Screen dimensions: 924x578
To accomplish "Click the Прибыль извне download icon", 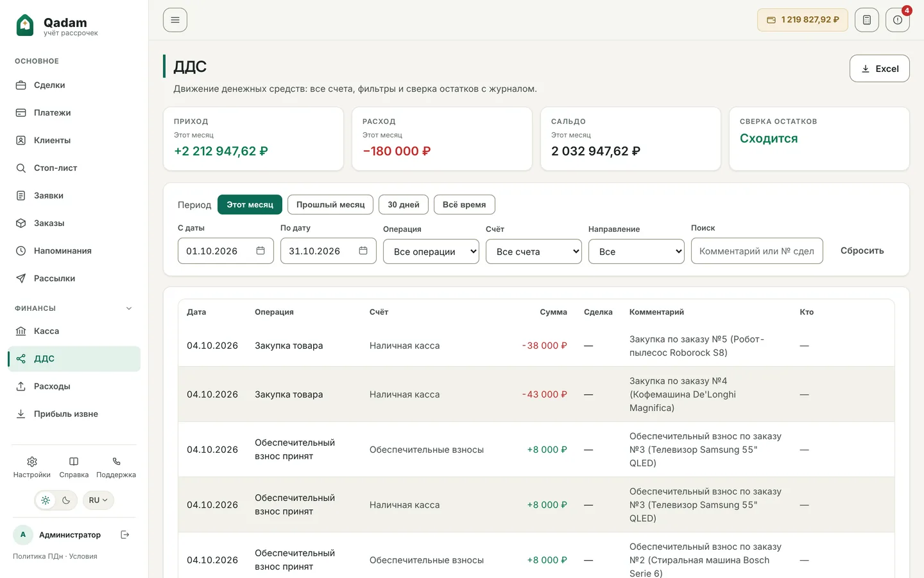I will [21, 414].
